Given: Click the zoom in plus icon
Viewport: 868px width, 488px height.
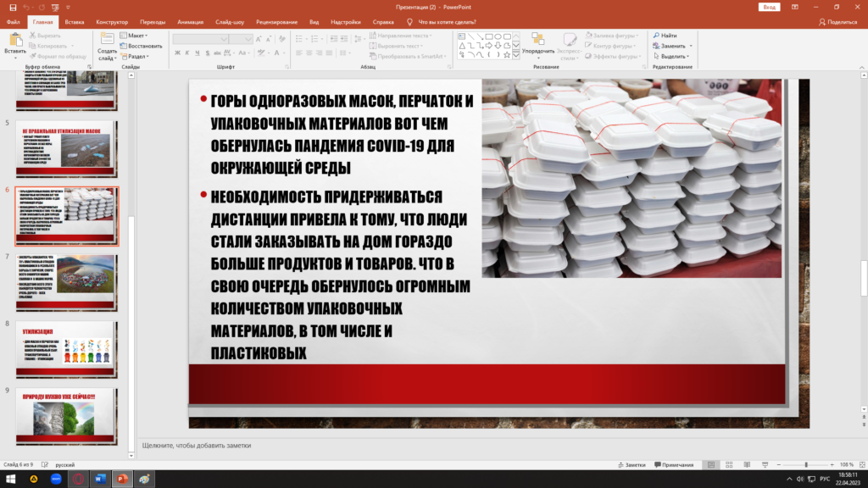Looking at the screenshot, I should coord(832,465).
